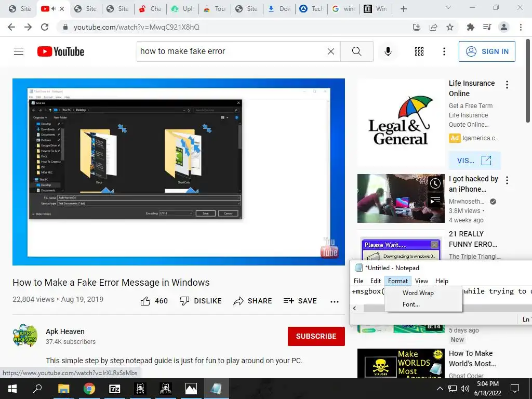
Task: Switch to the Tech browser tab
Action: 312,9
